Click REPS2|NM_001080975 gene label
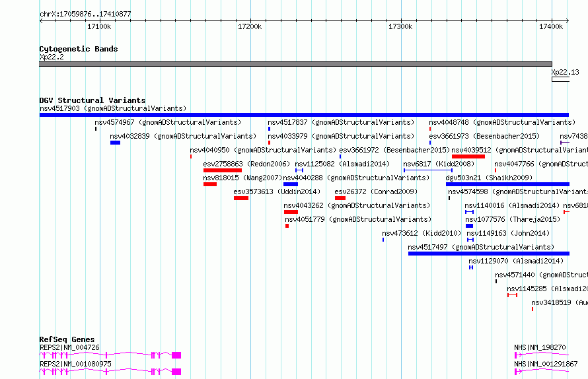Viewport: 588px width, 379px height. tap(75, 364)
